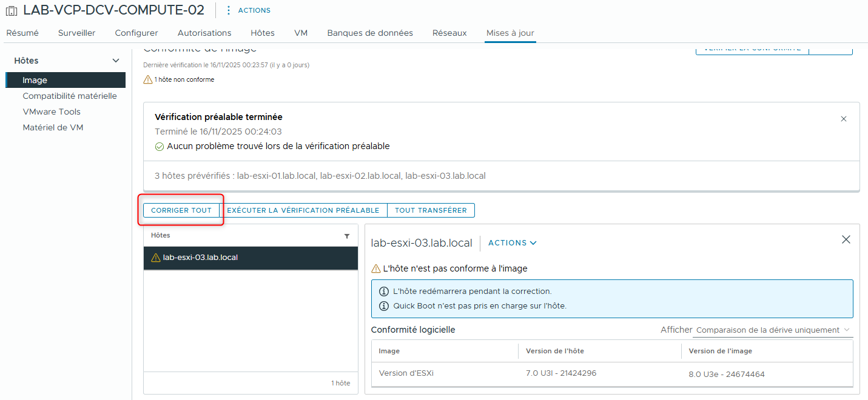Screen dimensions: 868x400
Task: Click warning triangle beside "1 hôte non conforme"
Action: click(x=147, y=79)
